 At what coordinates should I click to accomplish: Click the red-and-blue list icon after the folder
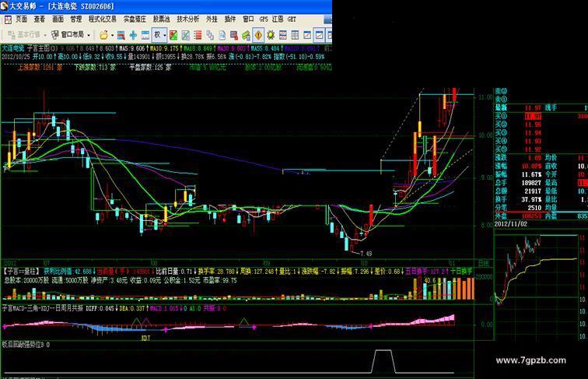[x=121, y=35]
